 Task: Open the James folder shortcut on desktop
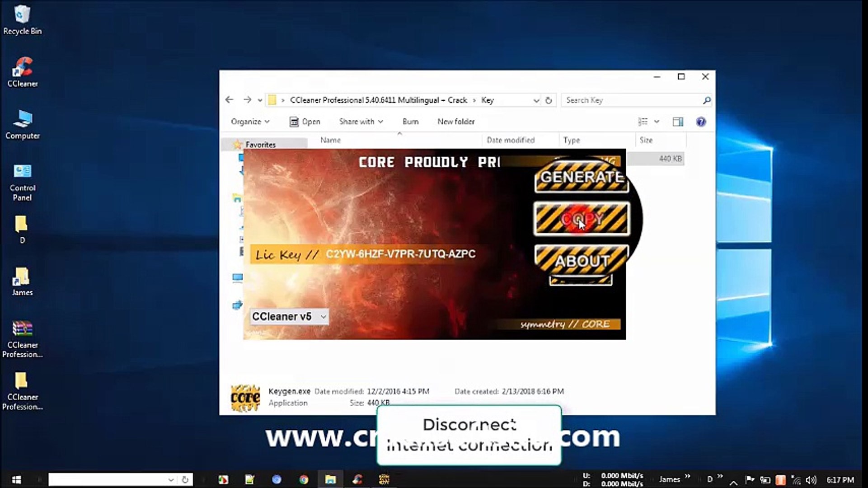coord(22,282)
